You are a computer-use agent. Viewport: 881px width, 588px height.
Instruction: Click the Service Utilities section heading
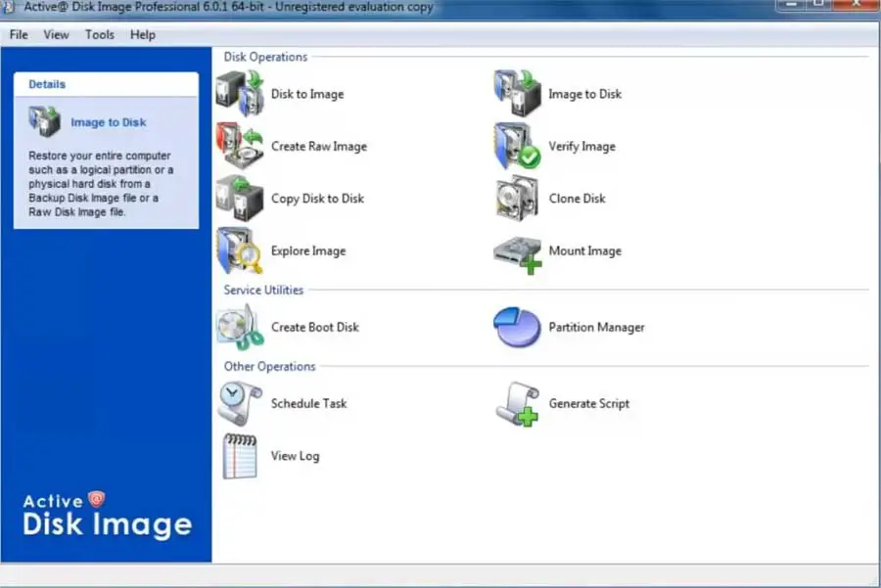pyautogui.click(x=263, y=291)
